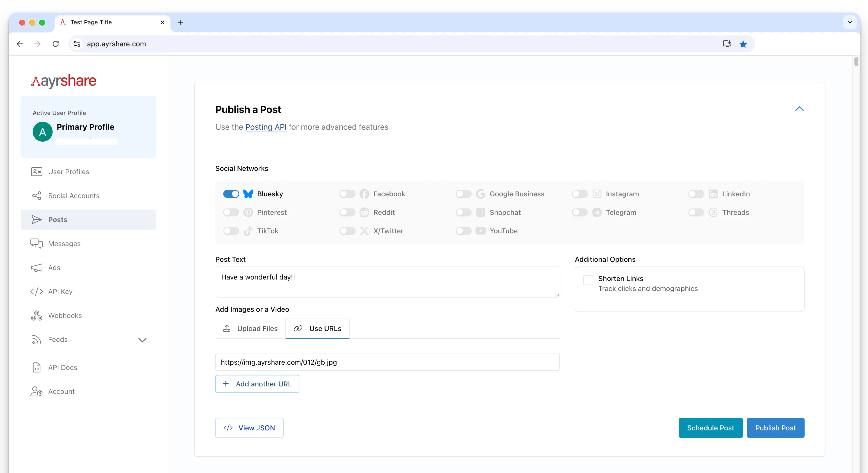Disable the Bluesky toggle
This screenshot has width=868, height=473.
(x=231, y=194)
